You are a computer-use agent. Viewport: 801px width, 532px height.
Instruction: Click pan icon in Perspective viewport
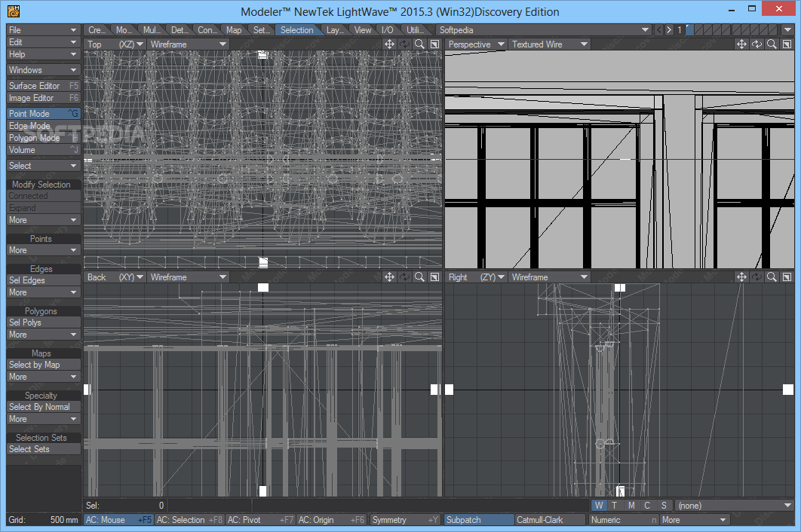(741, 44)
